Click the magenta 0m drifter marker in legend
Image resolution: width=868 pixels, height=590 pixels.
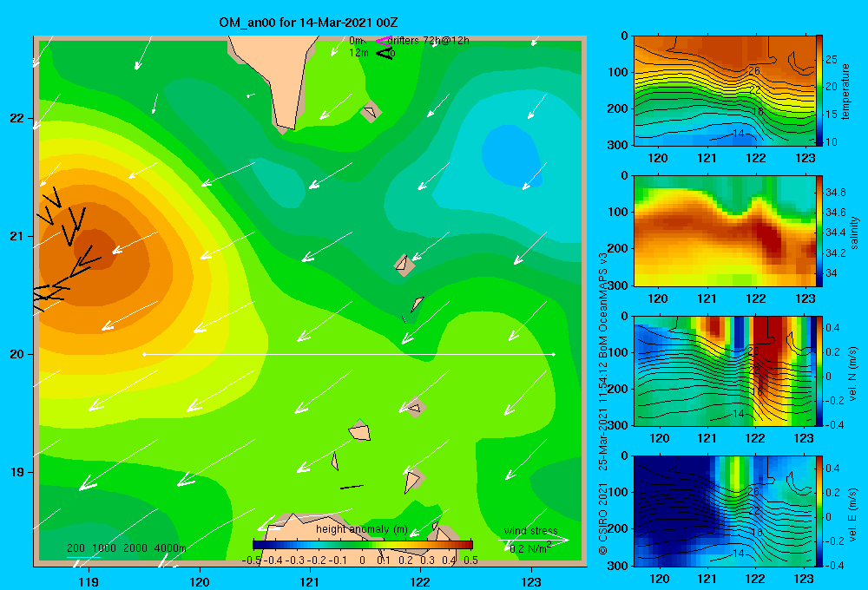(x=383, y=41)
